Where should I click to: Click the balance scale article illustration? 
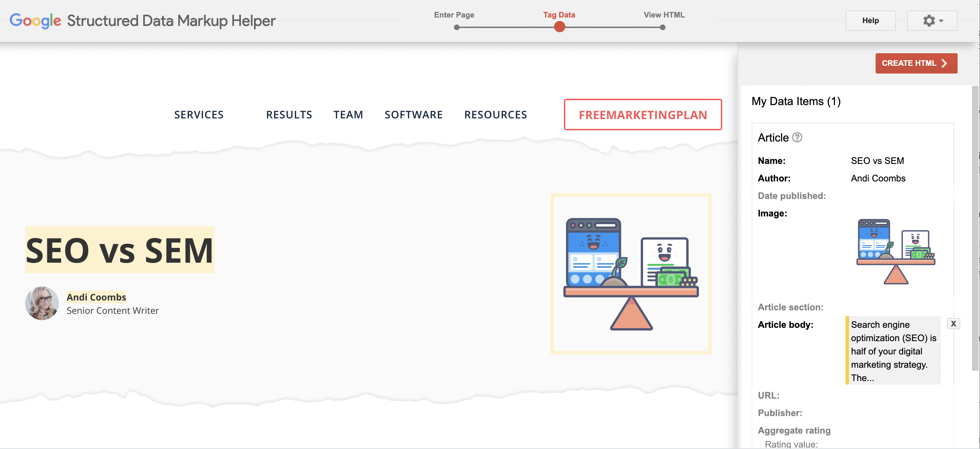631,274
